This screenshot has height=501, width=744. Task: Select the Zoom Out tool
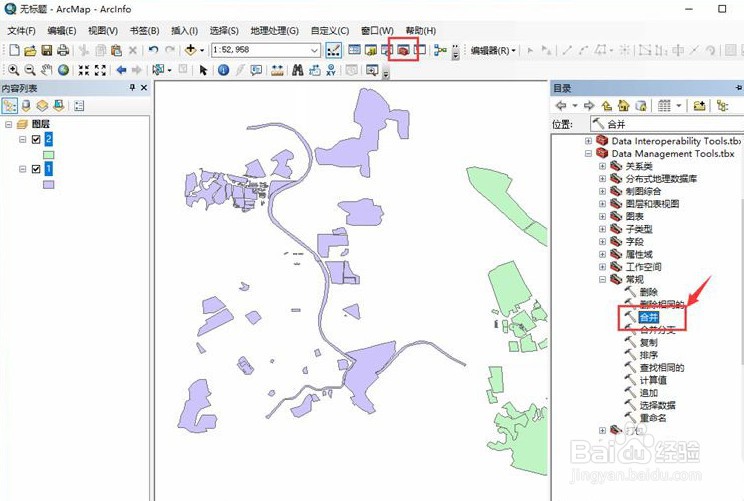29,70
